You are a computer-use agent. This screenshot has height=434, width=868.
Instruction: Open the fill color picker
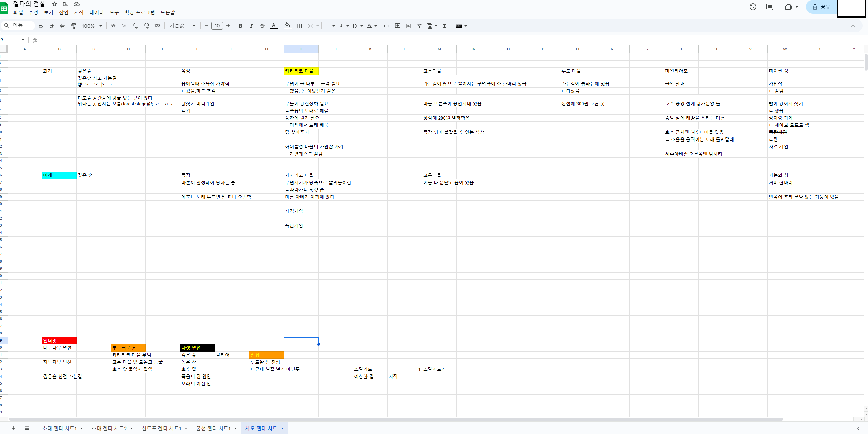[288, 26]
